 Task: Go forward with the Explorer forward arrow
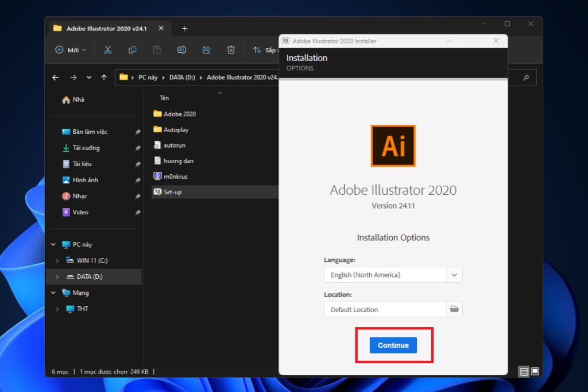point(73,78)
